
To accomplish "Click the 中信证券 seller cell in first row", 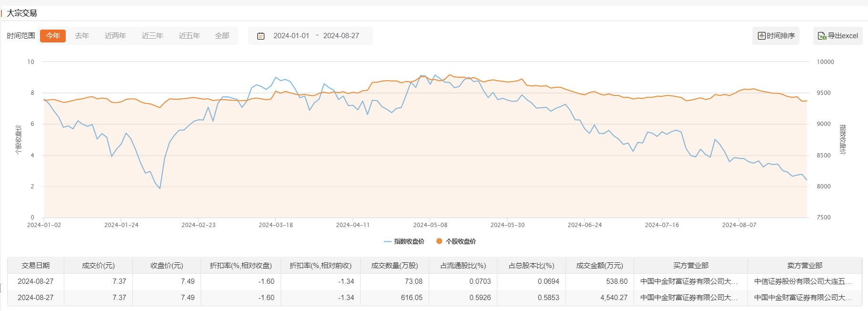I will point(804,281).
